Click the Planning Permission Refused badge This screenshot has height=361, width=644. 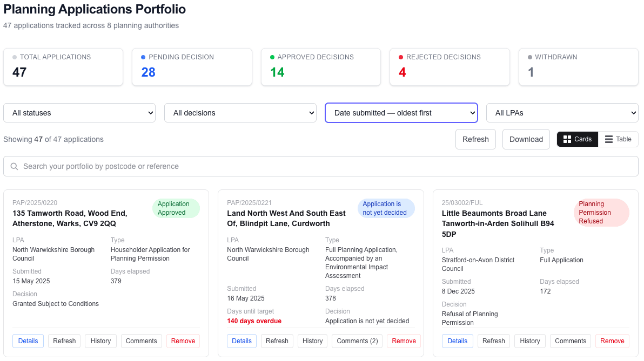pos(601,213)
